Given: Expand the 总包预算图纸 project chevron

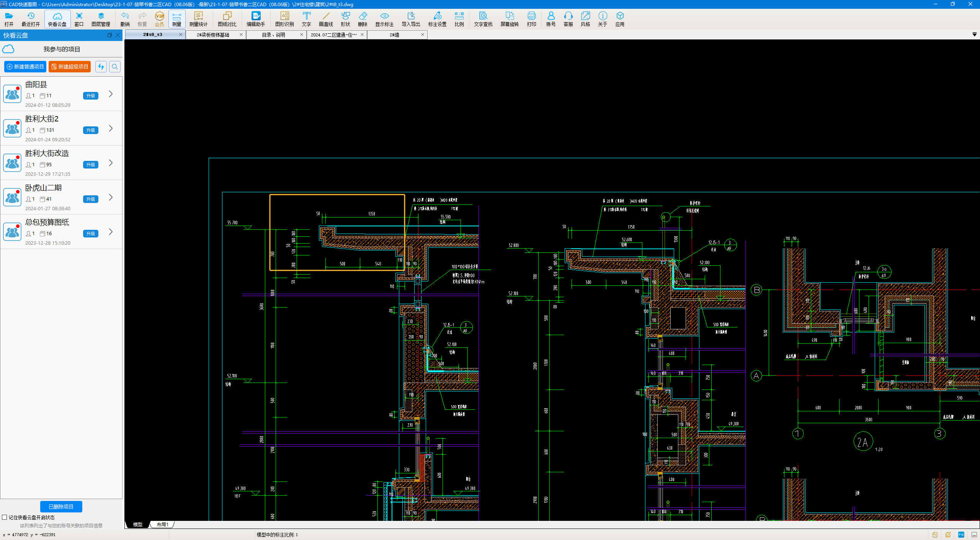Looking at the screenshot, I should click(x=111, y=232).
